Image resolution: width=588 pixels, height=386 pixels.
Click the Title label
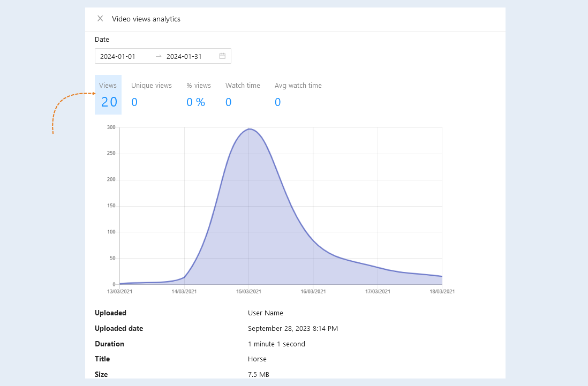[x=102, y=359]
